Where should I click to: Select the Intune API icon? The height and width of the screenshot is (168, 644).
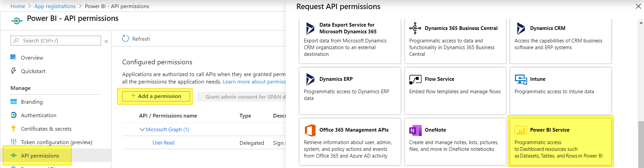tap(521, 79)
